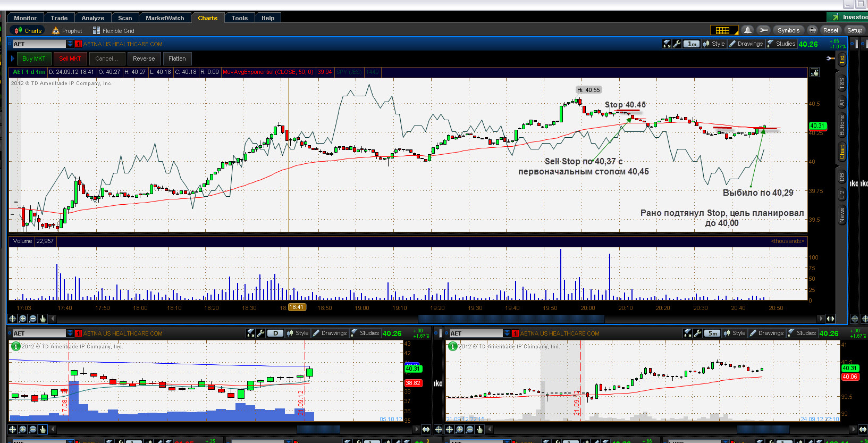Click zoom-in magnifier below main chart
The height and width of the screenshot is (443, 868).
pyautogui.click(x=22, y=319)
